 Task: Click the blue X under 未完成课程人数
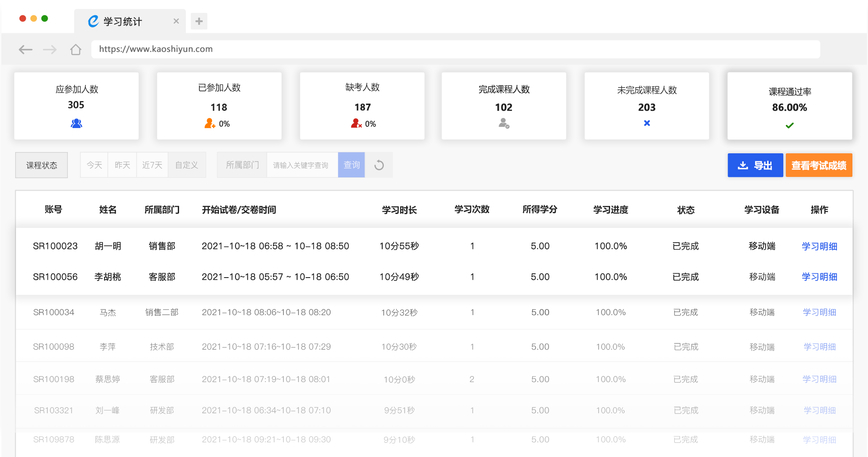647,123
